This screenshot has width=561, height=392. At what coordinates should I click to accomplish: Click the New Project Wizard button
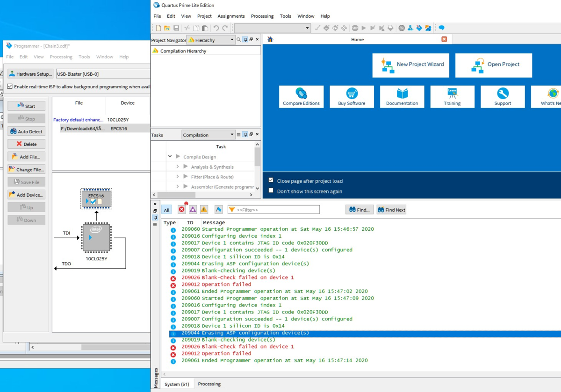[x=411, y=65]
